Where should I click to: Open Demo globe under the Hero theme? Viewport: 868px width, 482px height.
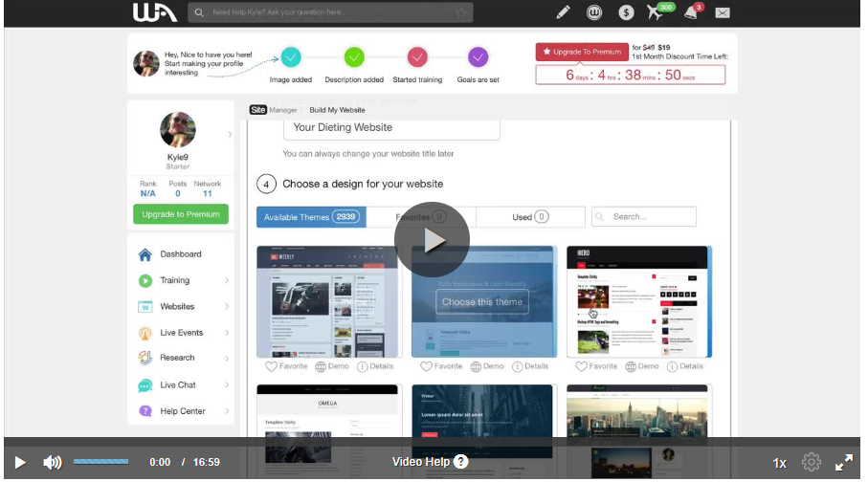[x=631, y=366]
